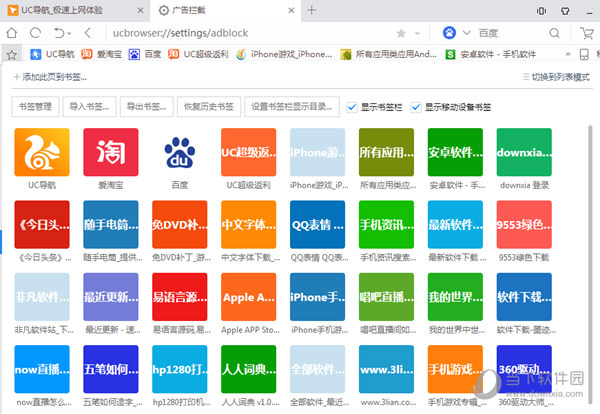600x414 pixels.
Task: Open the UC超级返利 orange tile
Action: (x=249, y=152)
